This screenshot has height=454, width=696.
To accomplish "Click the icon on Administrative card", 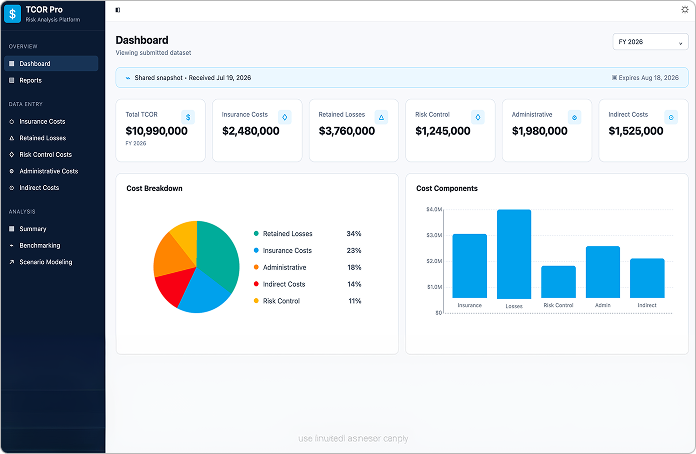I will [574, 117].
